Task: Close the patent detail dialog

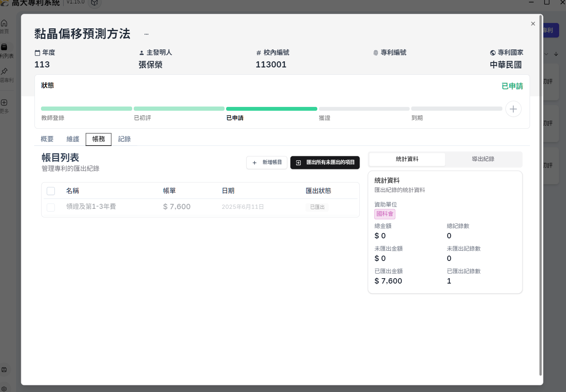Action: click(x=533, y=24)
